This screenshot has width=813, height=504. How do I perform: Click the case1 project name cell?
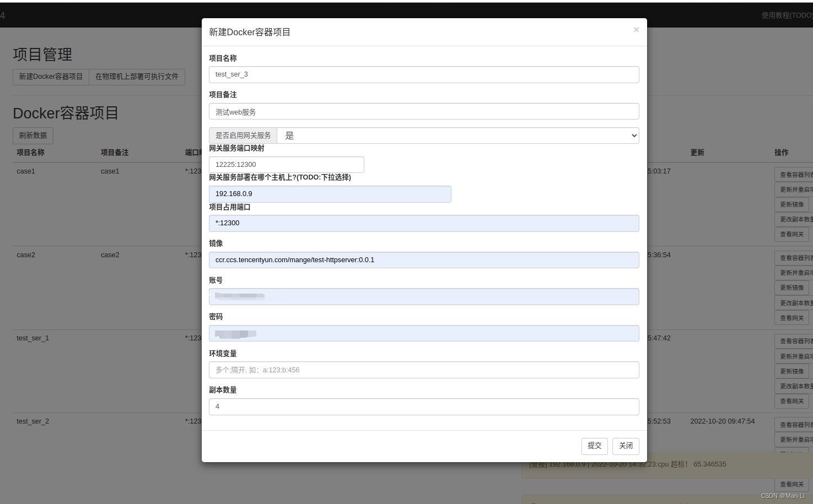coord(26,171)
